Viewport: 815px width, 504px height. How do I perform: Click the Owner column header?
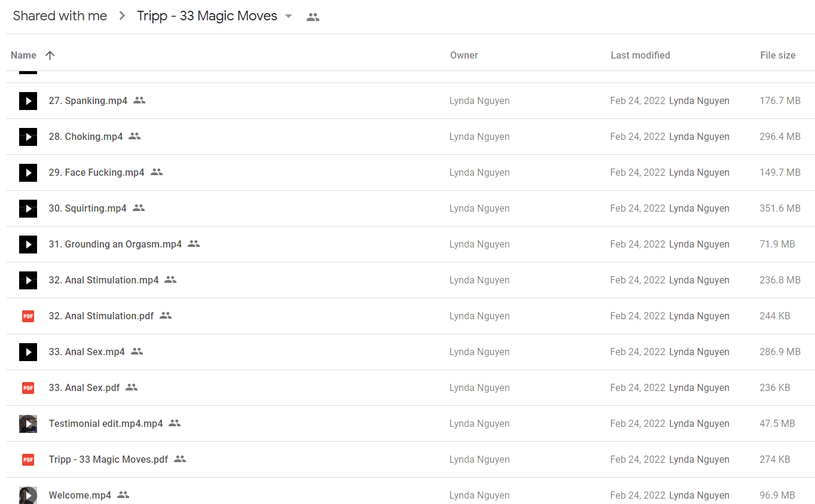tap(464, 55)
